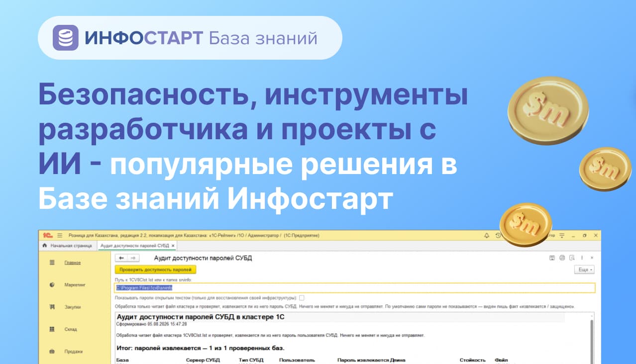
Task: Open the Главное section
Action: pos(73,263)
